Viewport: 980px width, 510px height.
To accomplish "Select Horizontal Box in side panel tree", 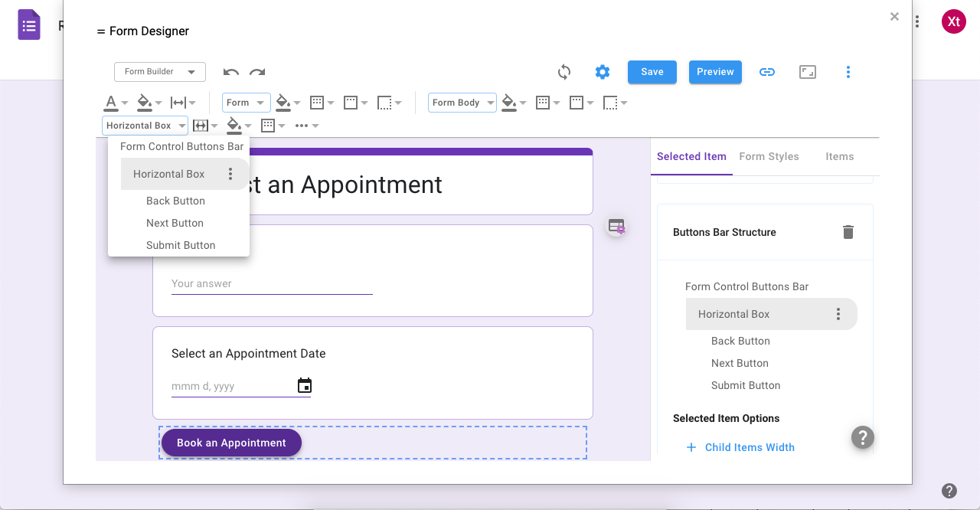I will [772, 314].
